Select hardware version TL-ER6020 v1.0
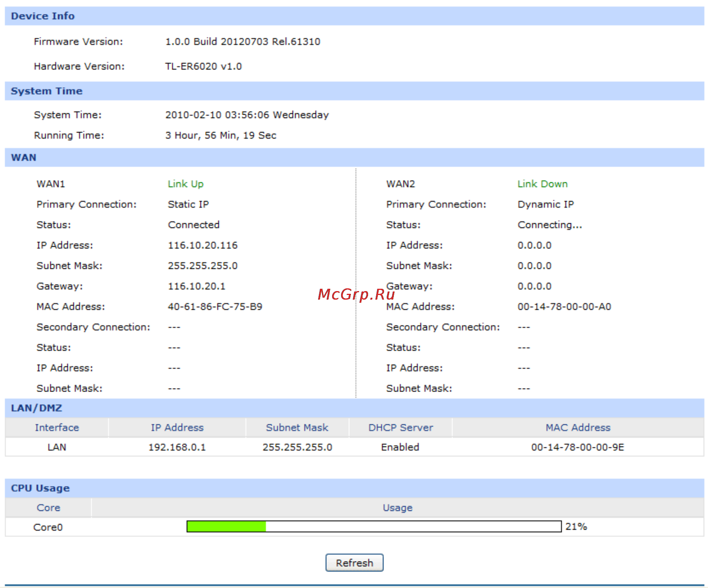Image resolution: width=708 pixels, height=588 pixels. [x=204, y=66]
